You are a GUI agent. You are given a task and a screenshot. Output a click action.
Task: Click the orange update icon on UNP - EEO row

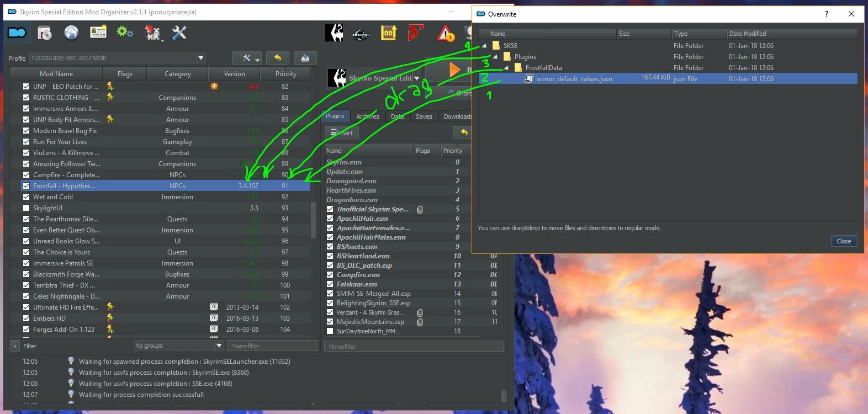coord(214,86)
